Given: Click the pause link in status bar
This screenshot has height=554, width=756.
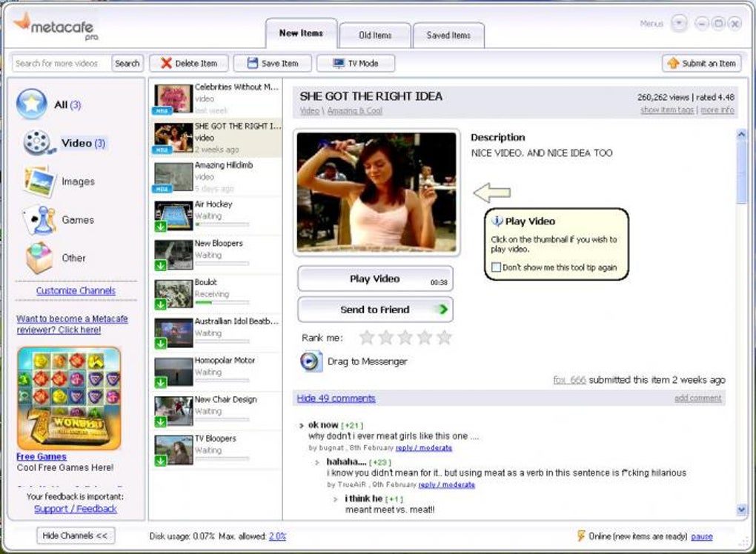Looking at the screenshot, I should coord(701,536).
